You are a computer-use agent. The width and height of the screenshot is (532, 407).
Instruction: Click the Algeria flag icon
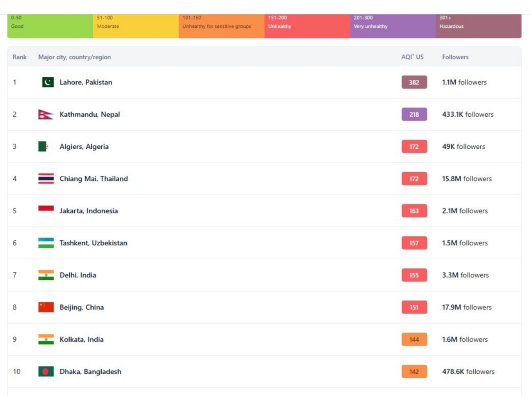pyautogui.click(x=43, y=146)
